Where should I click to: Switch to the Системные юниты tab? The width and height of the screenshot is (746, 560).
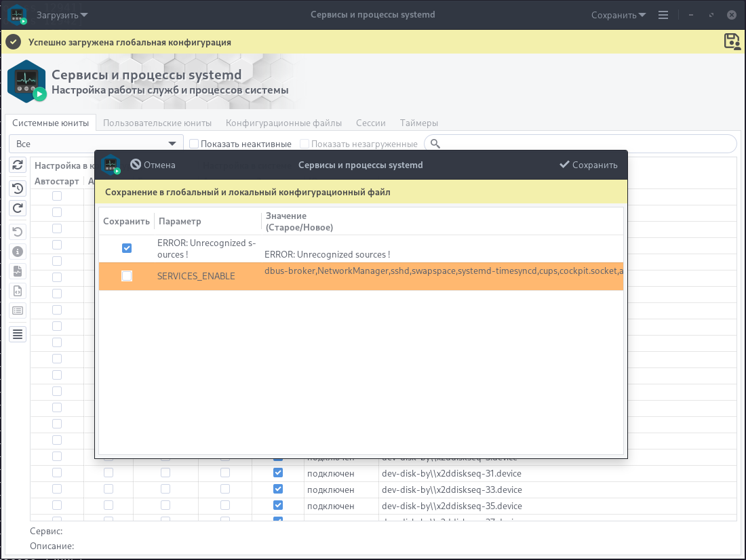pos(50,123)
